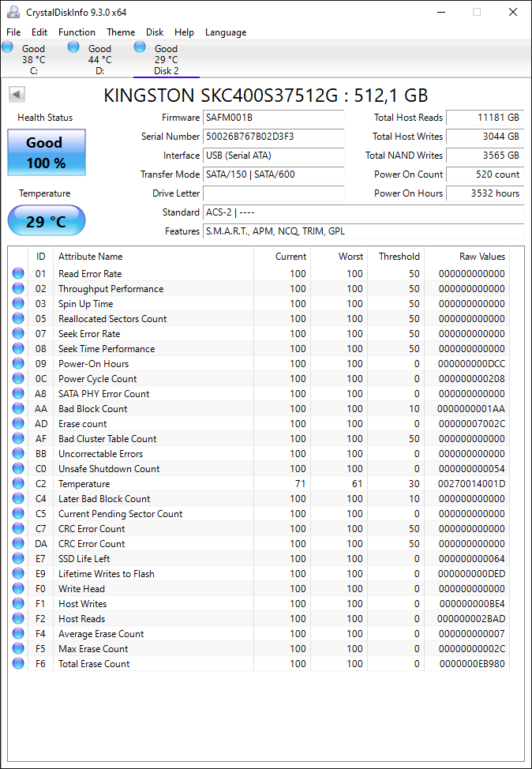Click the Power On Hours value 3532 hours
This screenshot has width=532, height=769.
(485, 193)
